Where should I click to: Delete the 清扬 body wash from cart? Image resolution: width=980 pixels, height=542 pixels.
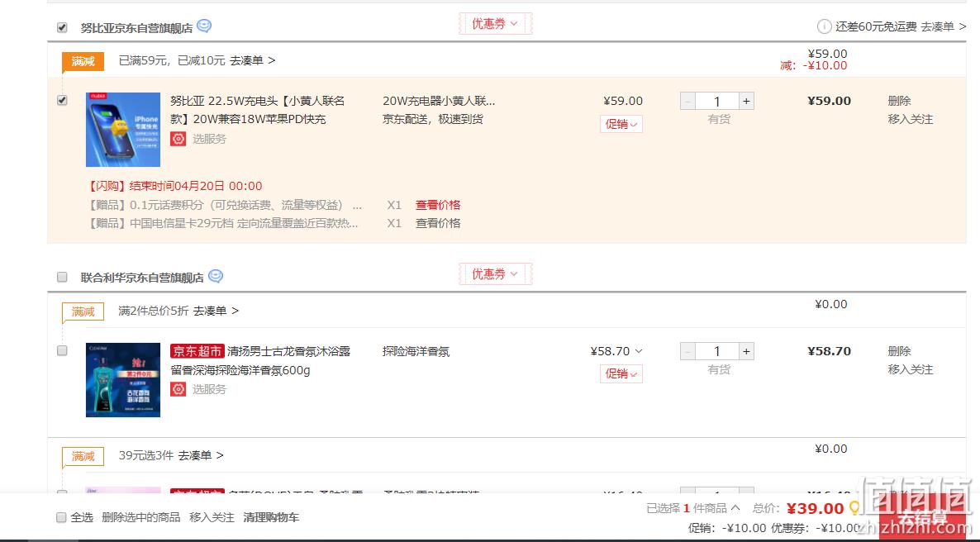[x=899, y=351]
